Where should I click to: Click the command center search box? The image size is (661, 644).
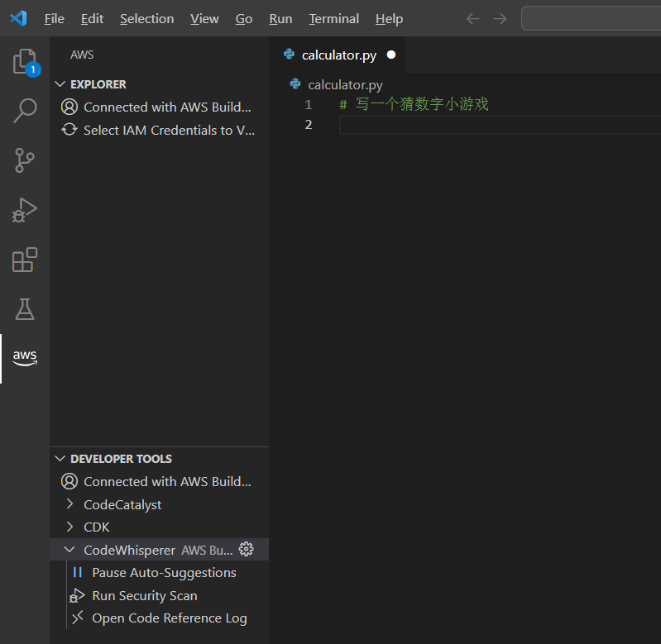pyautogui.click(x=591, y=18)
